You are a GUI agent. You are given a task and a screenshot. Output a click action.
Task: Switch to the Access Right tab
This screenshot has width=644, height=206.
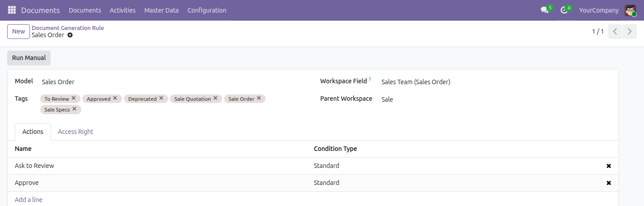point(76,132)
